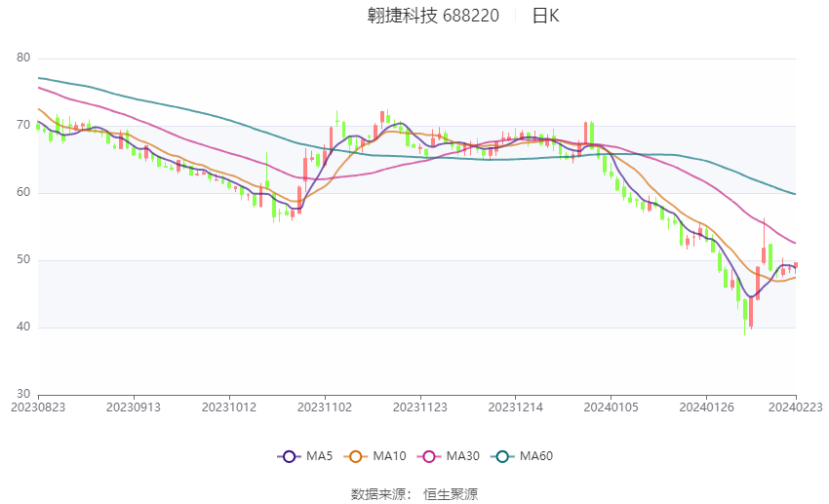
Task: Select the 20230823 x-axis date label
Action: pyautogui.click(x=38, y=407)
